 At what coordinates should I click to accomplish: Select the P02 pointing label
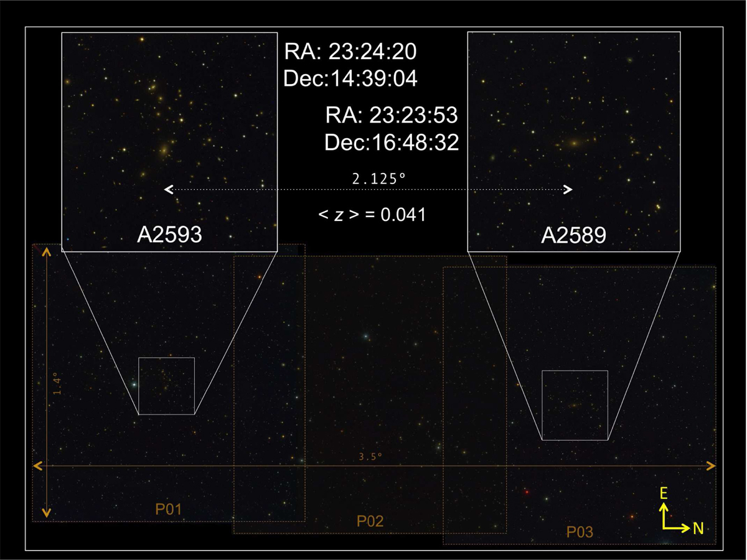[370, 521]
